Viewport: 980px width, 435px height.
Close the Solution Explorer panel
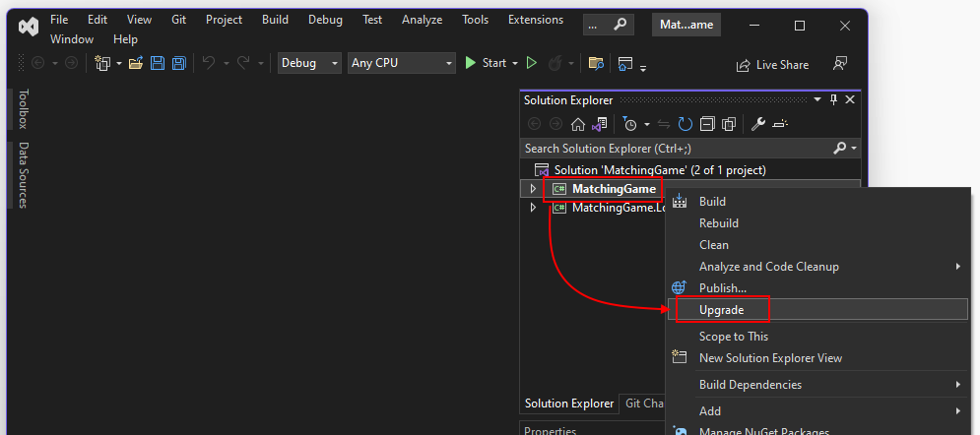850,99
